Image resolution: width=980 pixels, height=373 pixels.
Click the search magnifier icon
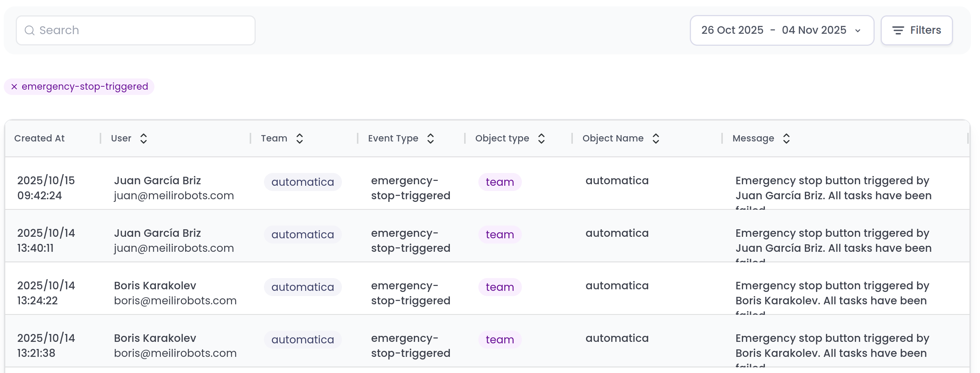tap(29, 30)
